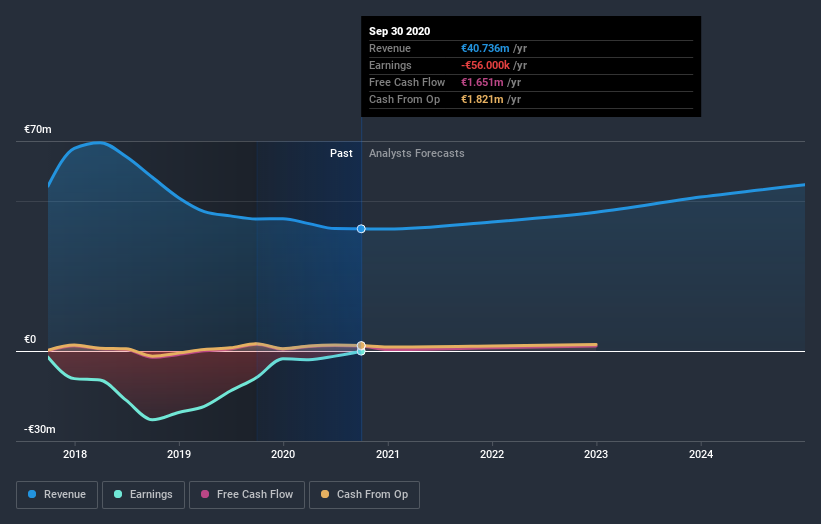Image resolution: width=821 pixels, height=524 pixels.
Task: Click the €0 y-axis label
Action: click(30, 339)
